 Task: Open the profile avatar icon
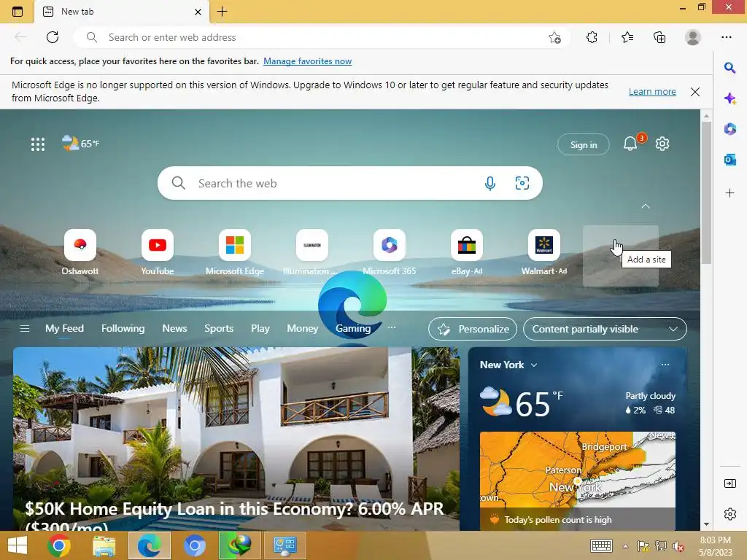point(693,37)
